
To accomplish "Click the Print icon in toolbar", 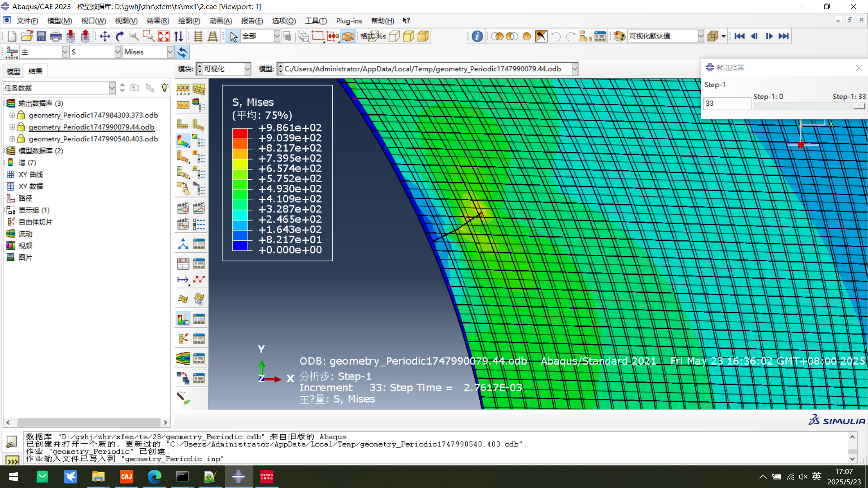I will 56,36.
